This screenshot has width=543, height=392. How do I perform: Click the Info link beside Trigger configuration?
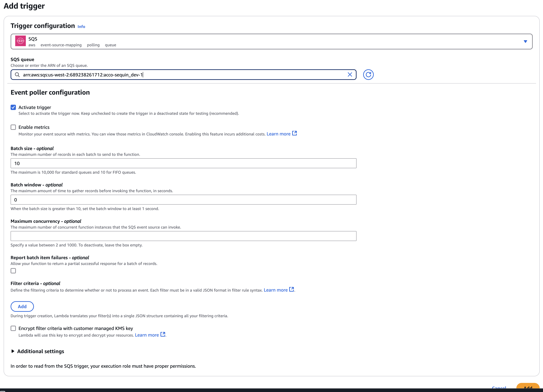tap(81, 26)
